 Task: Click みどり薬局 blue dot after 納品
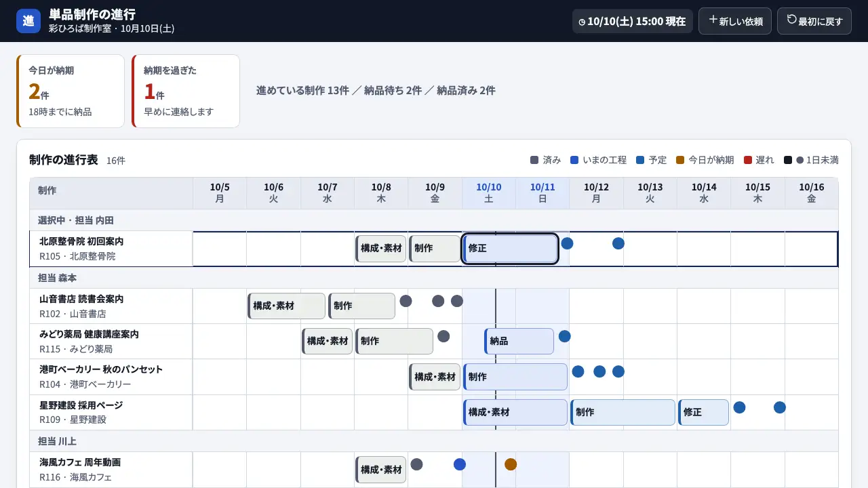(564, 336)
